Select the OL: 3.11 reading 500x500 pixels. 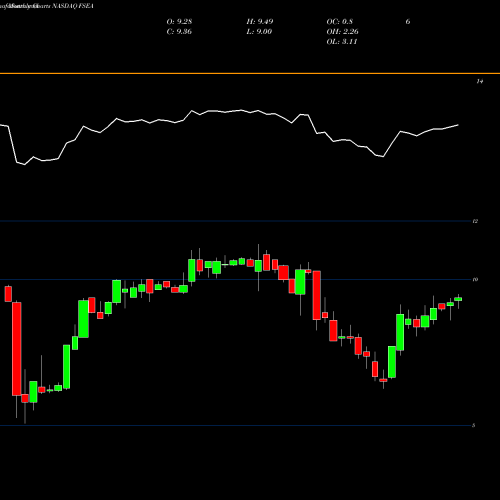pyautogui.click(x=342, y=42)
